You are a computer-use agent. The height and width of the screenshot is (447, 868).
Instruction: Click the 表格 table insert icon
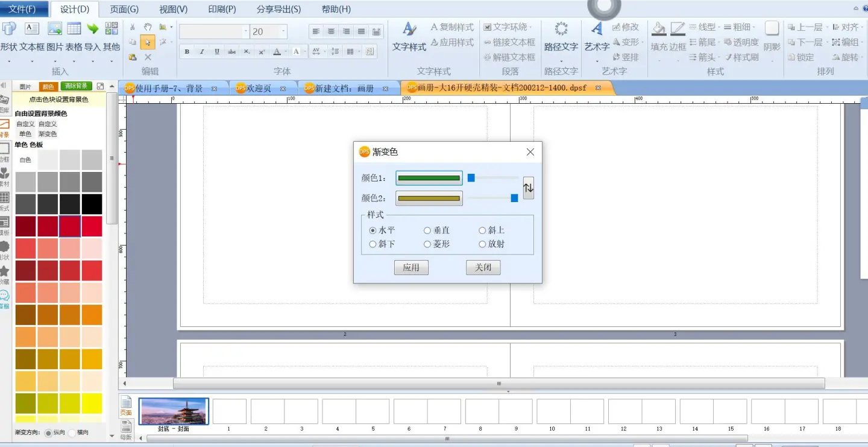[74, 29]
